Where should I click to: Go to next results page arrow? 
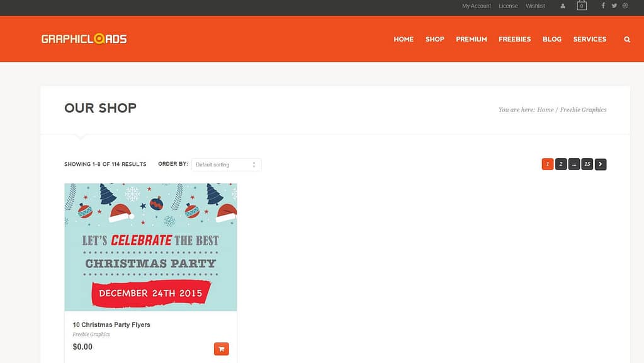(x=601, y=164)
